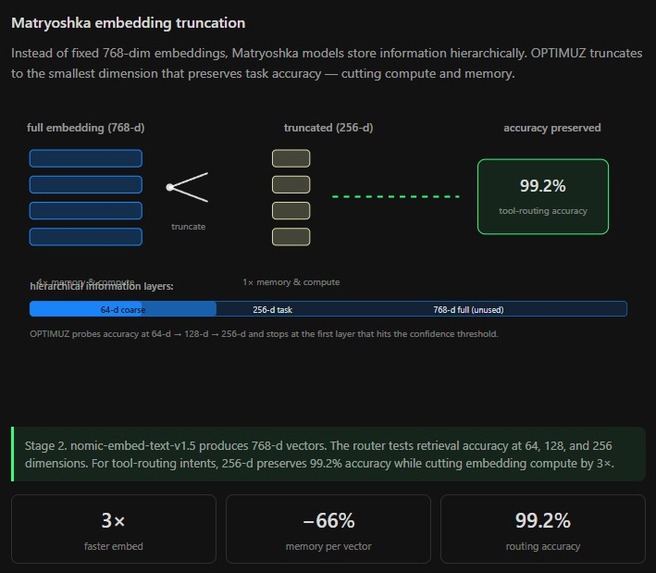
Task: Click the '−66% memory per vector' stat card
Action: tap(328, 529)
